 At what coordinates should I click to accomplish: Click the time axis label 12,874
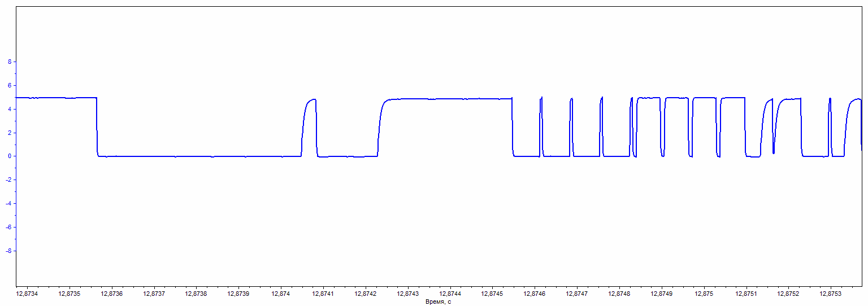pos(281,294)
